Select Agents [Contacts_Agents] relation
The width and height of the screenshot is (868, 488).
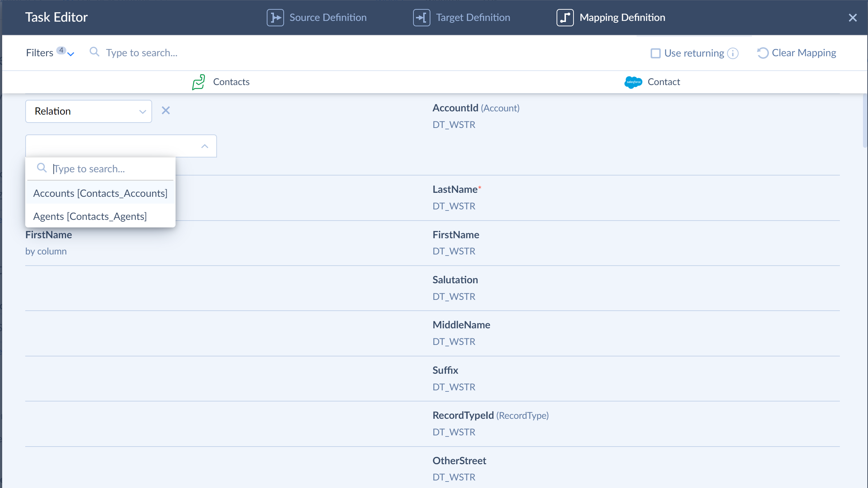[89, 216]
